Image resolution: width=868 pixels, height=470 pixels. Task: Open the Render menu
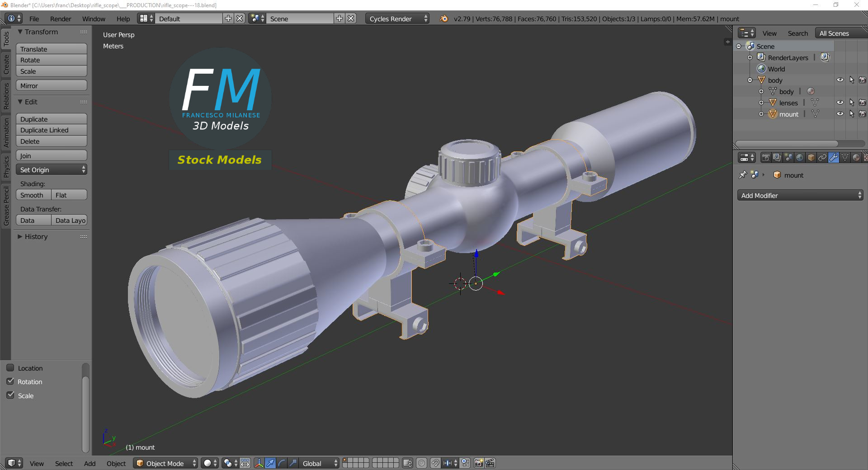click(60, 19)
